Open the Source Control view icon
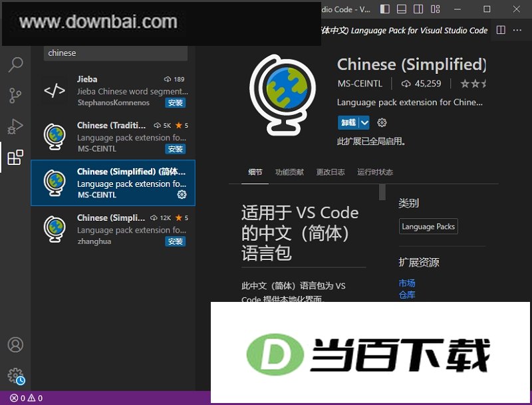 pyautogui.click(x=15, y=95)
